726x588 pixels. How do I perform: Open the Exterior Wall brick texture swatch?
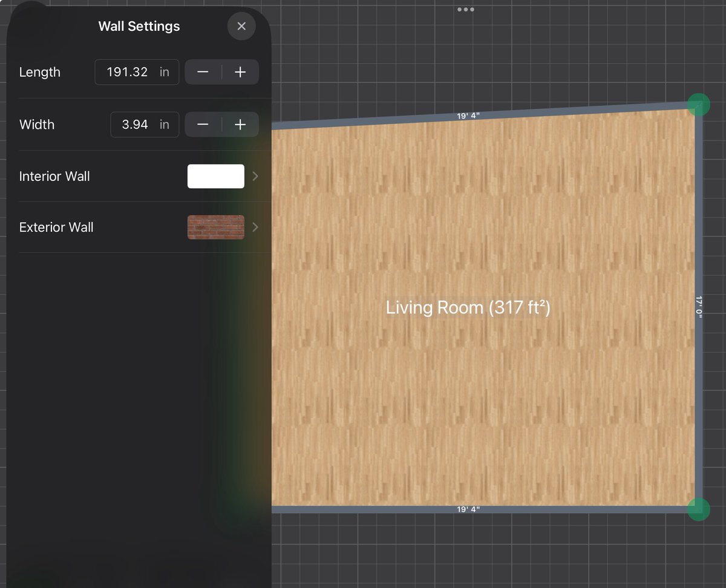point(216,227)
